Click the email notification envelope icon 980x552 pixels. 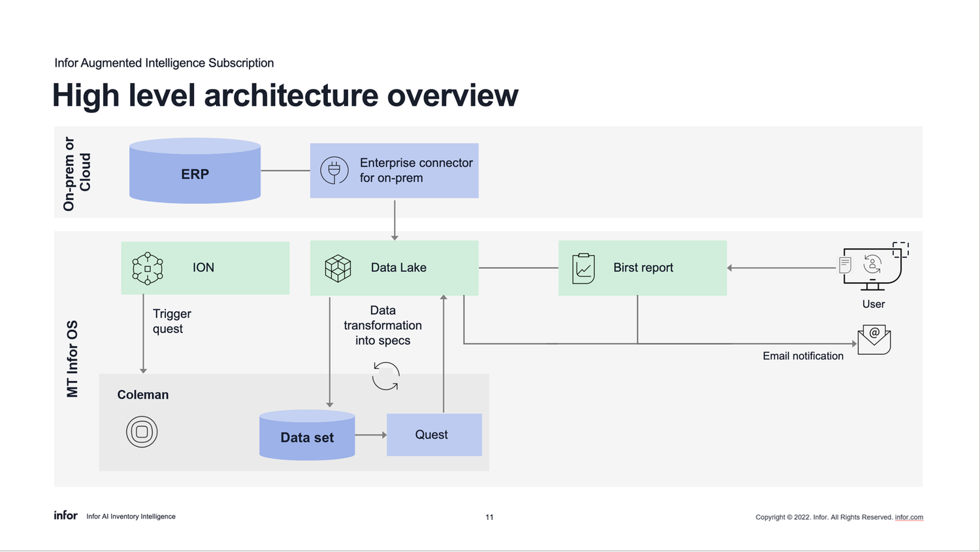(x=874, y=339)
